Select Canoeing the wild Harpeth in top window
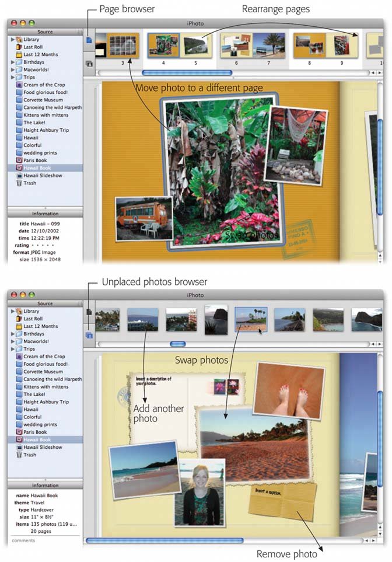 pos(52,107)
